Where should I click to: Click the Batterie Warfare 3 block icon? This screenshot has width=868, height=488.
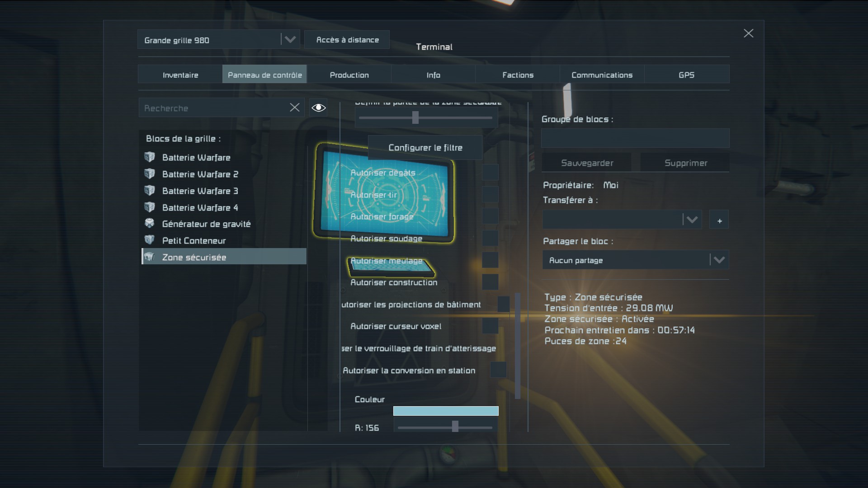pos(150,191)
